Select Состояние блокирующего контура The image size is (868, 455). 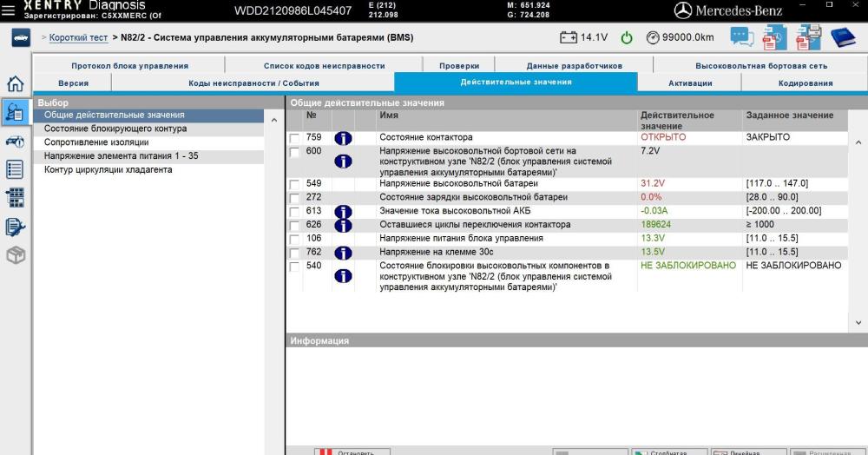[x=148, y=129]
